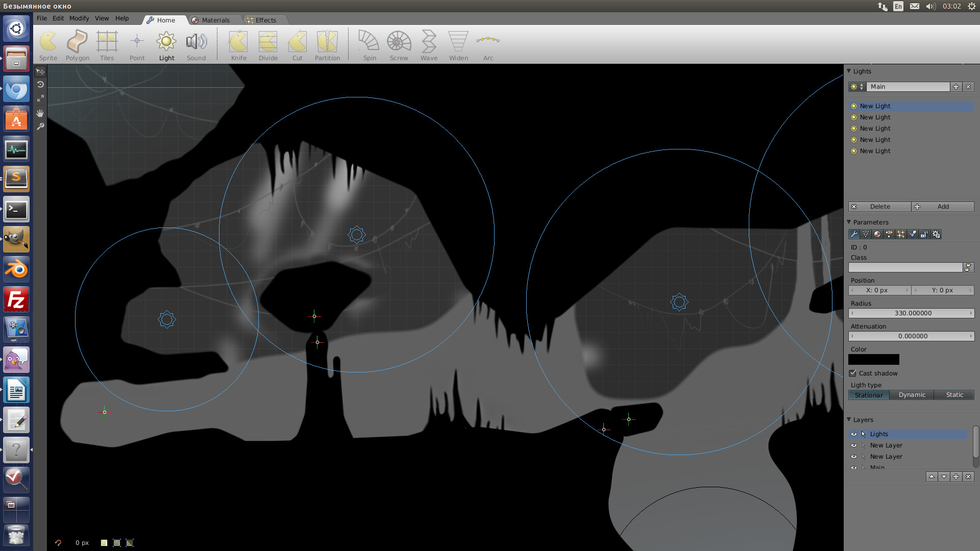Select the Tiles tool
980x551 pixels.
pyautogui.click(x=107, y=45)
